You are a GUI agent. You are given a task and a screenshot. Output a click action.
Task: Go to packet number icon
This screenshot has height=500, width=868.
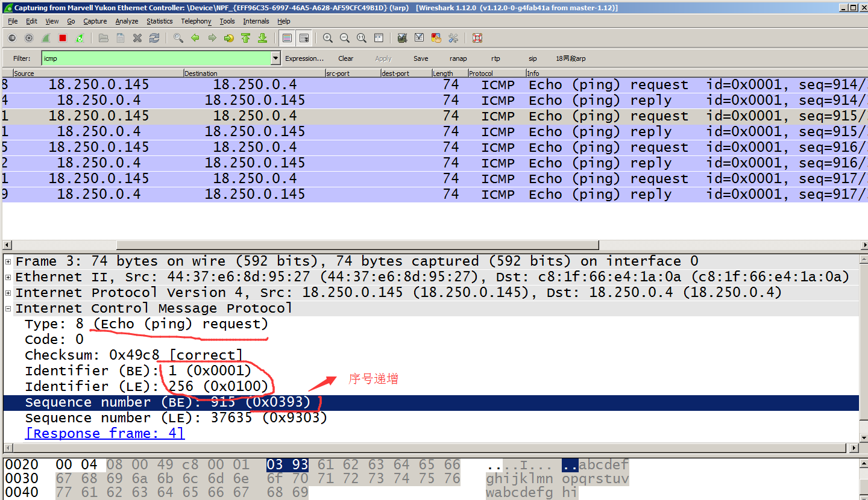[x=229, y=38]
